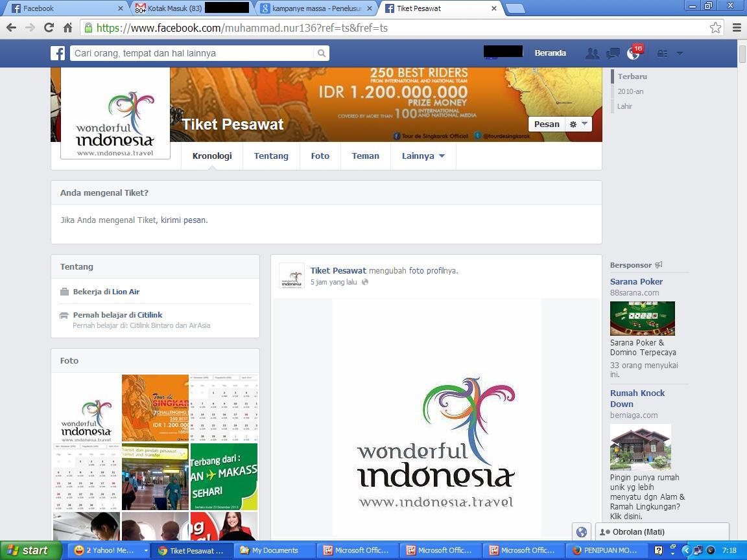Viewport: 747px width, 560px height.
Task: Open the Chrome menu hamburger icon
Action: 737,28
